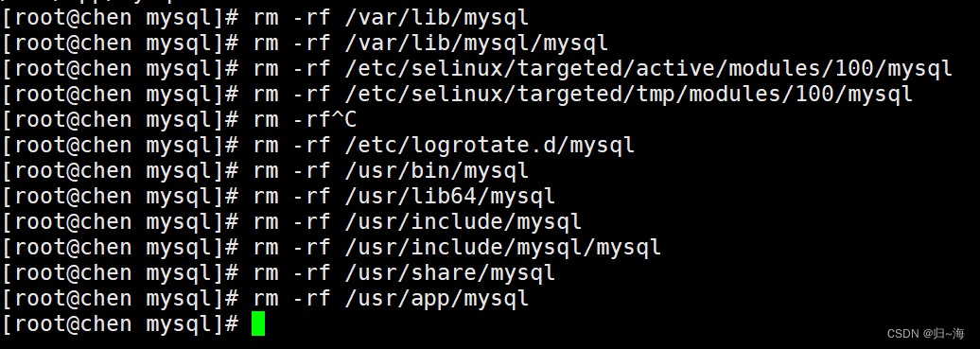Click the '/var/lib/mysql/mysql' path text
This screenshot has height=349, width=980.
[x=476, y=44]
